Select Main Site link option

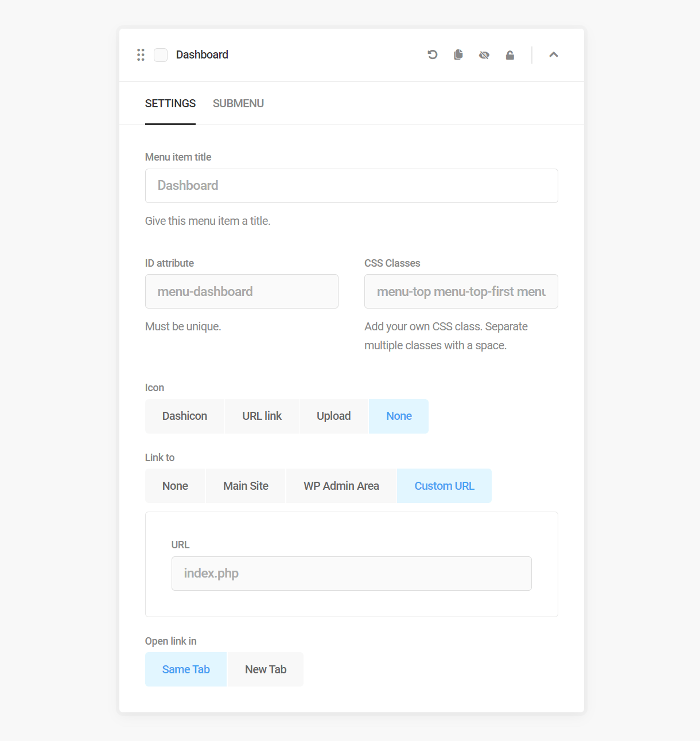246,486
